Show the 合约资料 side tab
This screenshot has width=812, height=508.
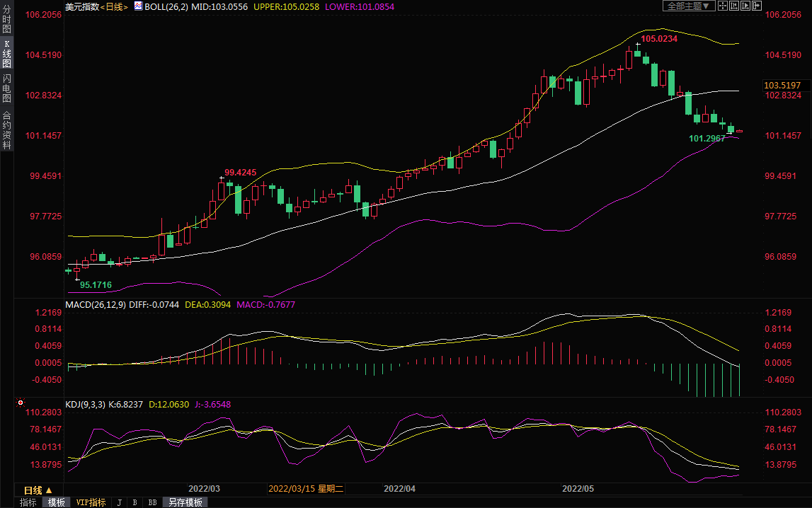6,129
